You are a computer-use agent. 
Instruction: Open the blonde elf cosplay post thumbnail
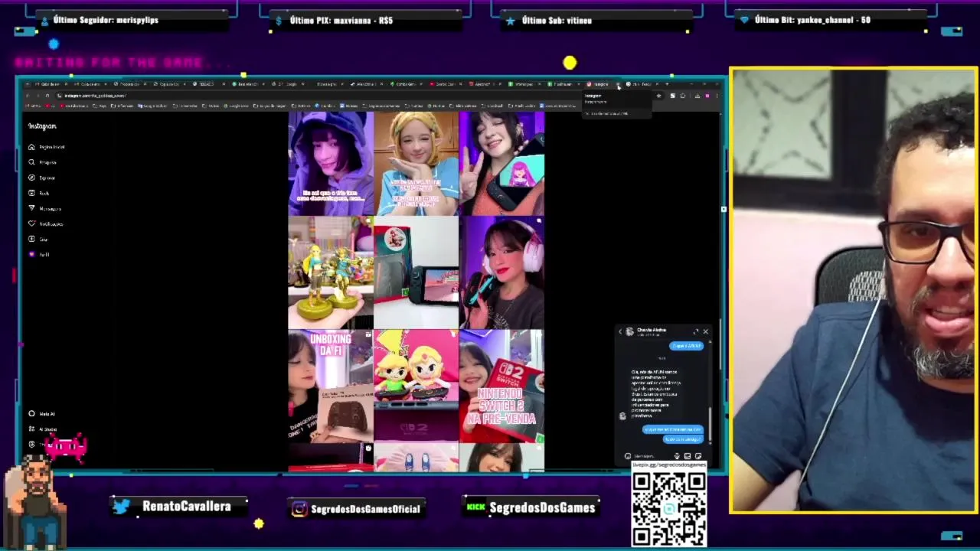(x=416, y=163)
